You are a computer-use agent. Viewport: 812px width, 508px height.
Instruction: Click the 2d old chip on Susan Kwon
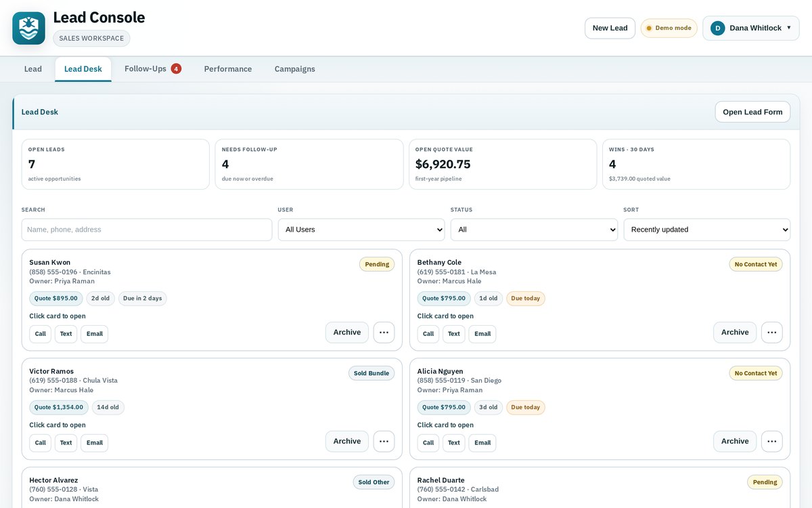(100, 299)
